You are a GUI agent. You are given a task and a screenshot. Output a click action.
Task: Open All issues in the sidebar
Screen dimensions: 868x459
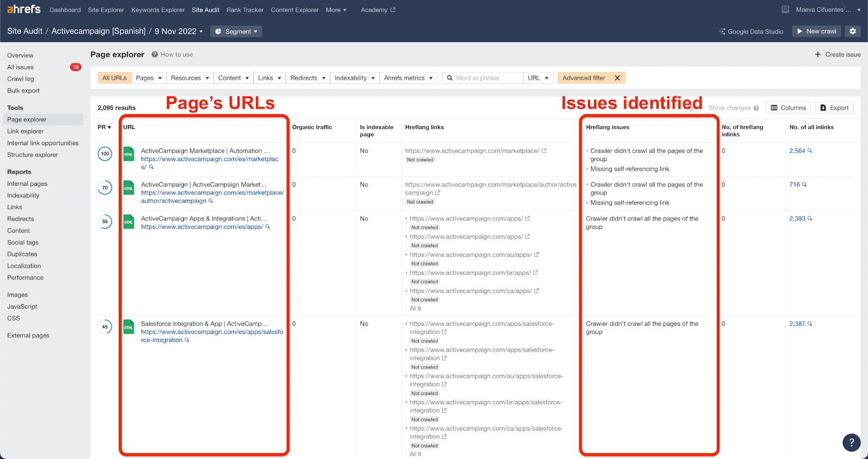click(20, 67)
